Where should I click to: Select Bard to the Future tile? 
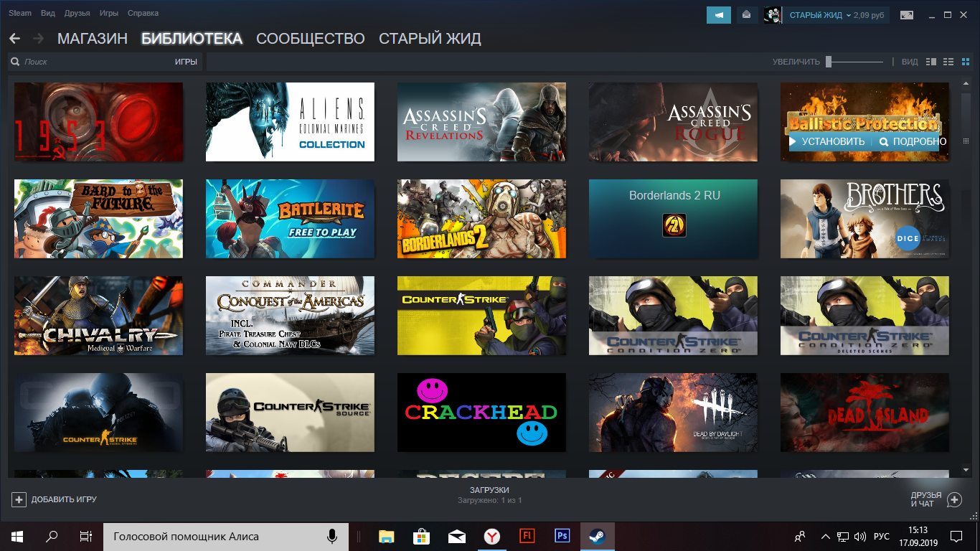[98, 219]
